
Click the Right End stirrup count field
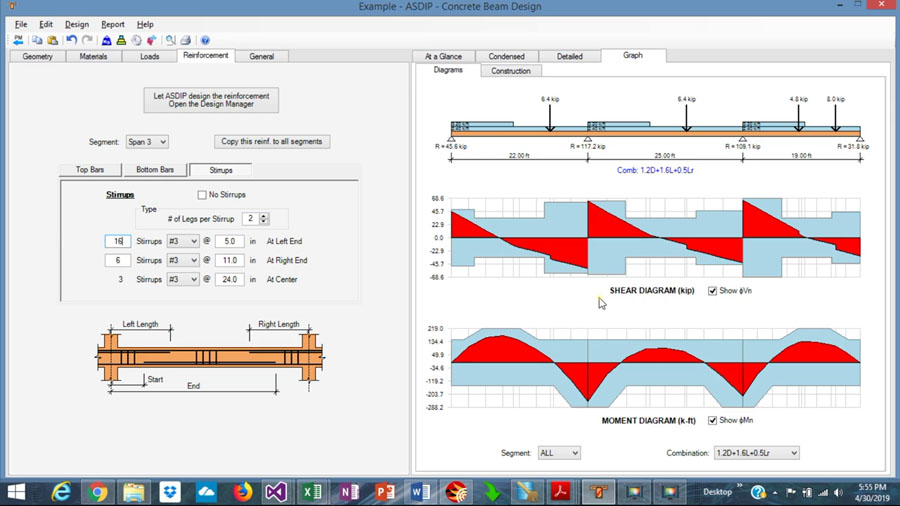[x=118, y=260]
